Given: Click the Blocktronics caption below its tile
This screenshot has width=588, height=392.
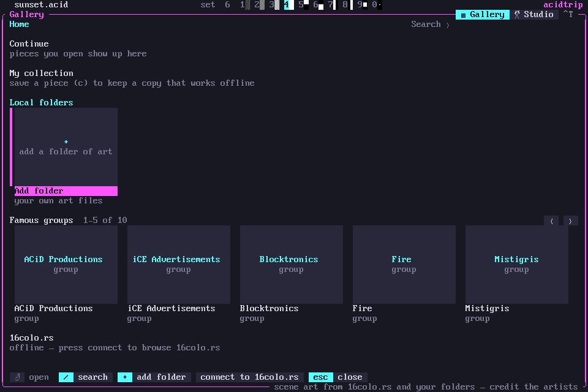Looking at the screenshot, I should [269, 308].
